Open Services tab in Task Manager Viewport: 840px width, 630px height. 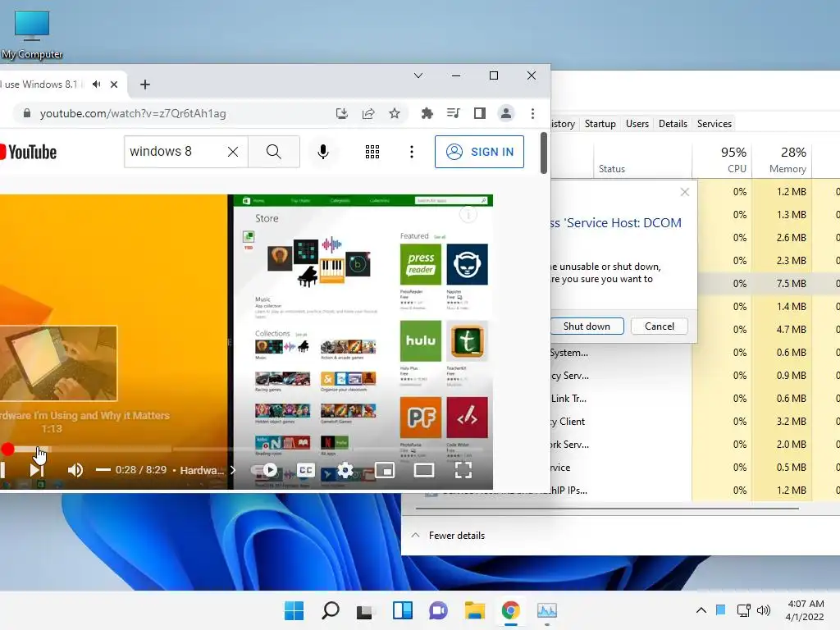pyautogui.click(x=714, y=124)
